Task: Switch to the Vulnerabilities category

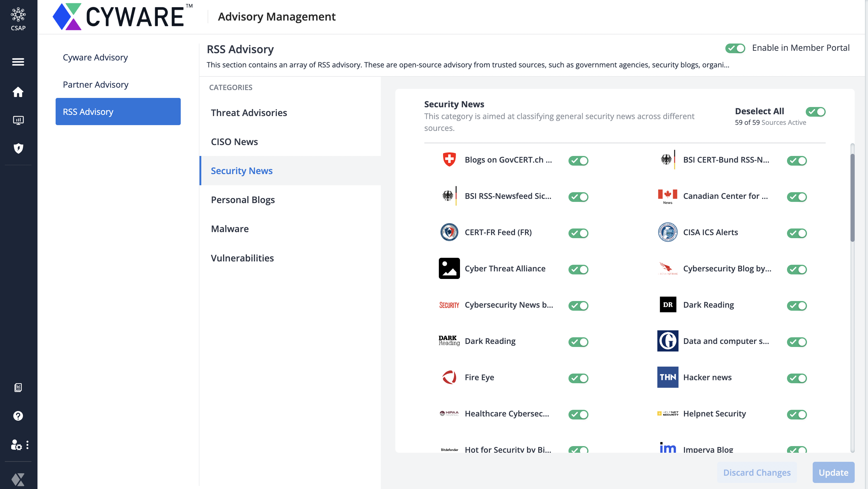Action: pos(242,258)
